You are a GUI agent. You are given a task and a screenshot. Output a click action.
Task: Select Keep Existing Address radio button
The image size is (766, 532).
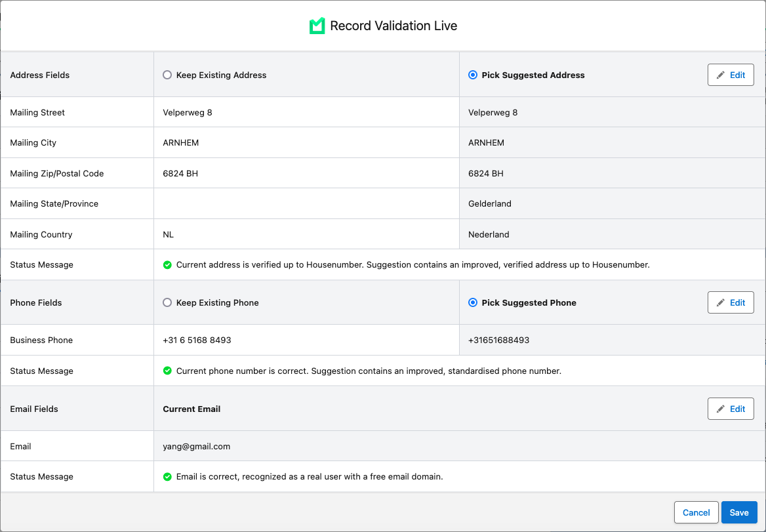coord(168,75)
